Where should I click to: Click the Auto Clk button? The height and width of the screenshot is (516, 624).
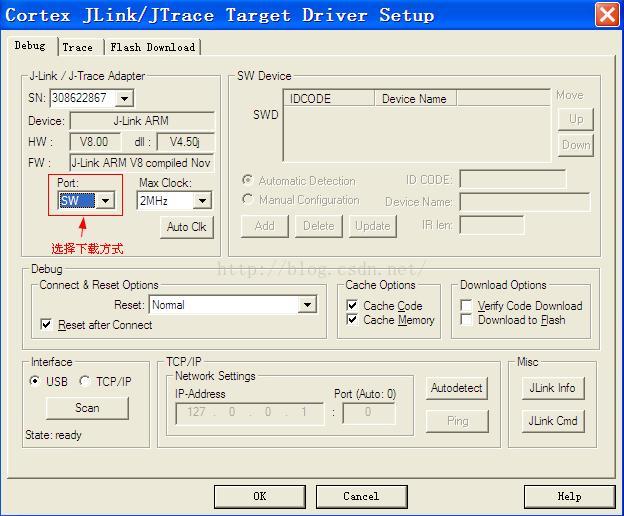[187, 227]
